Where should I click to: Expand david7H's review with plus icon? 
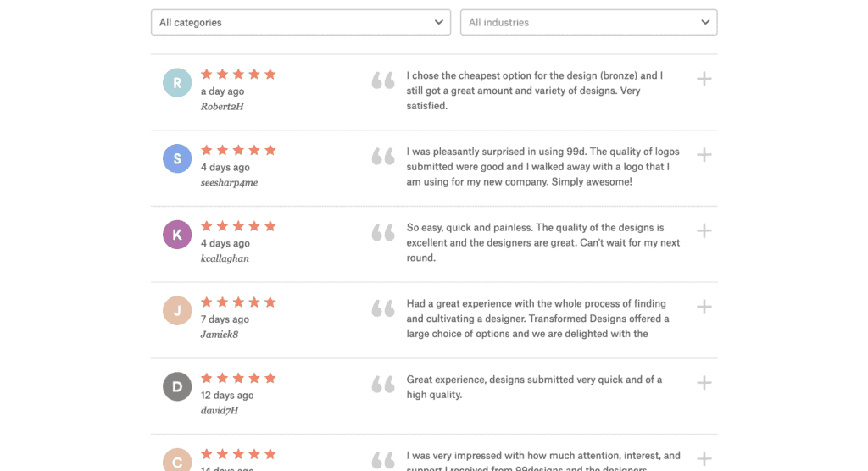704,382
